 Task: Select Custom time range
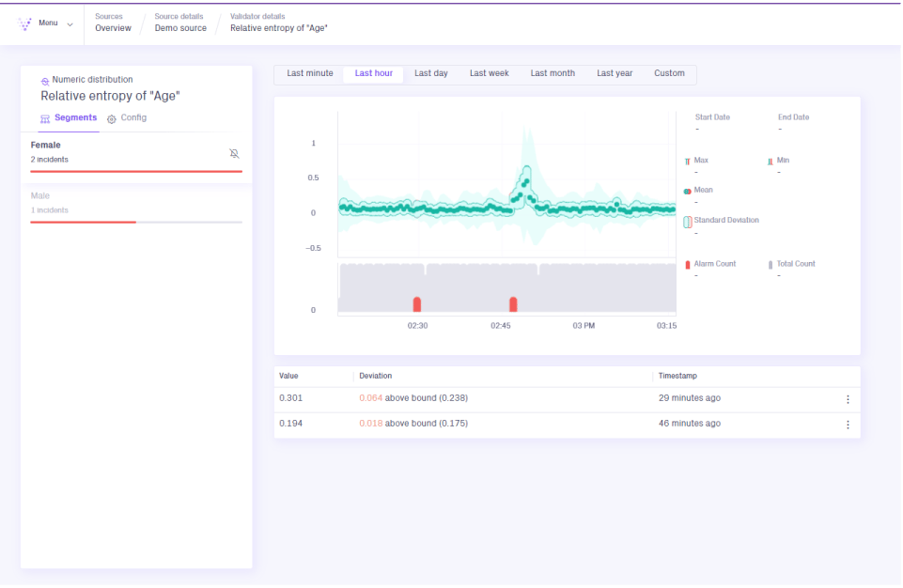coord(669,73)
